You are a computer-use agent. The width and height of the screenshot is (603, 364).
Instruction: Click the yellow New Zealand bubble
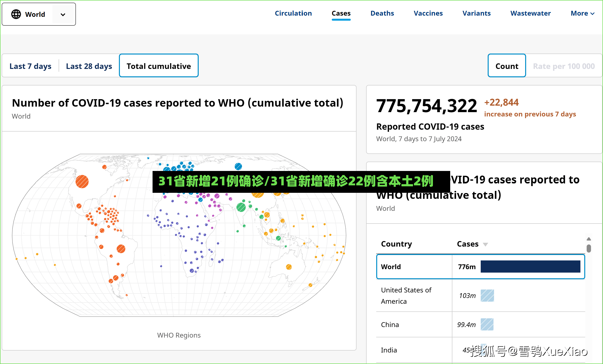(x=310, y=285)
